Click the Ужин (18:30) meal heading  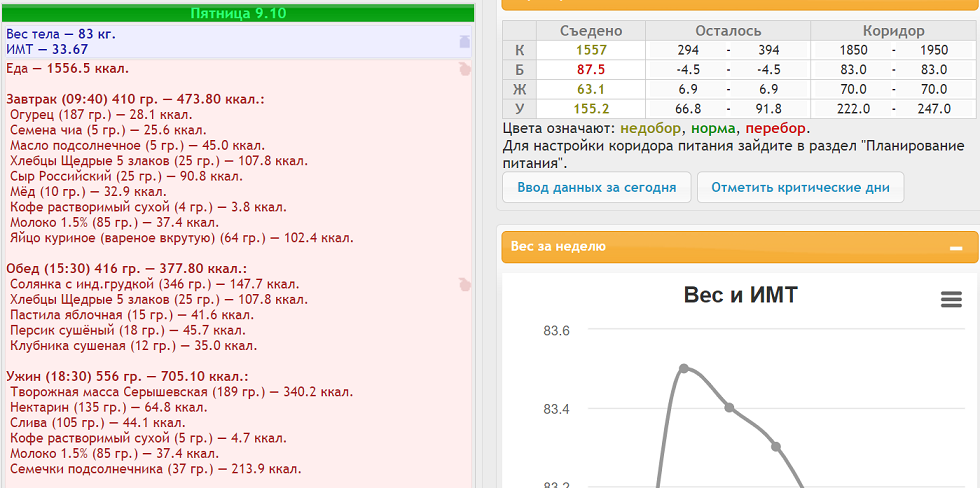127,377
